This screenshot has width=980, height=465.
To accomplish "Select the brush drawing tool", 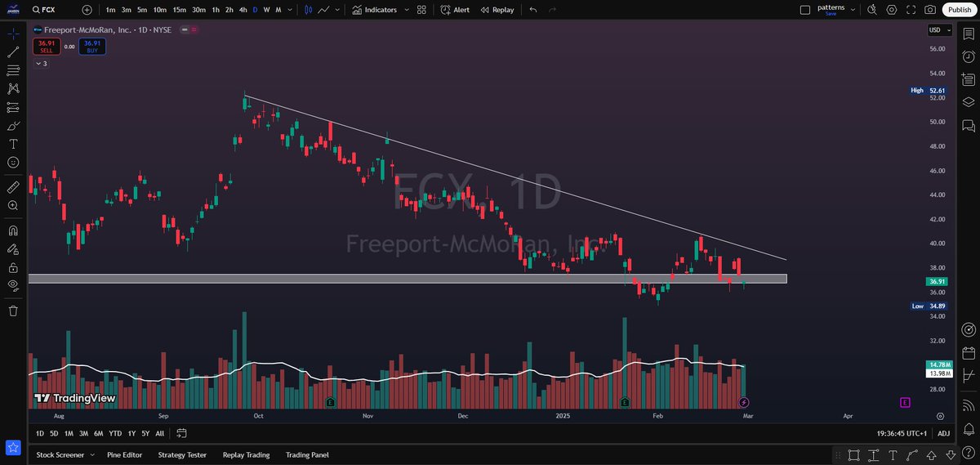I will click(x=13, y=126).
